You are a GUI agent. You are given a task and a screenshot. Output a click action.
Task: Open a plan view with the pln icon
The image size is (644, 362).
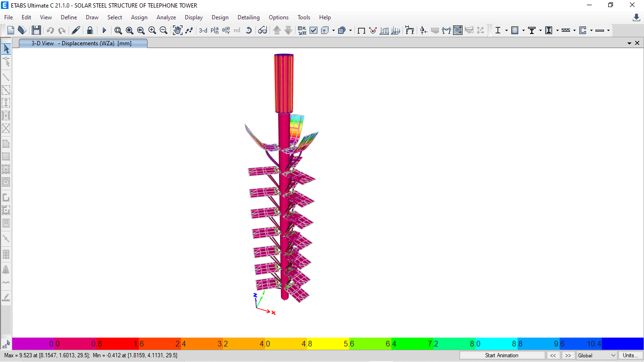[215, 30]
